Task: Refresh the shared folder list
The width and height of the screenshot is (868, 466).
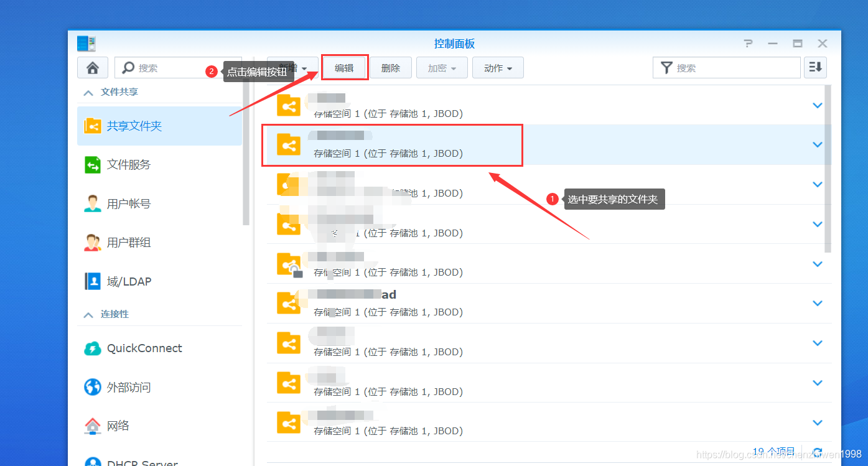Action: [x=818, y=452]
